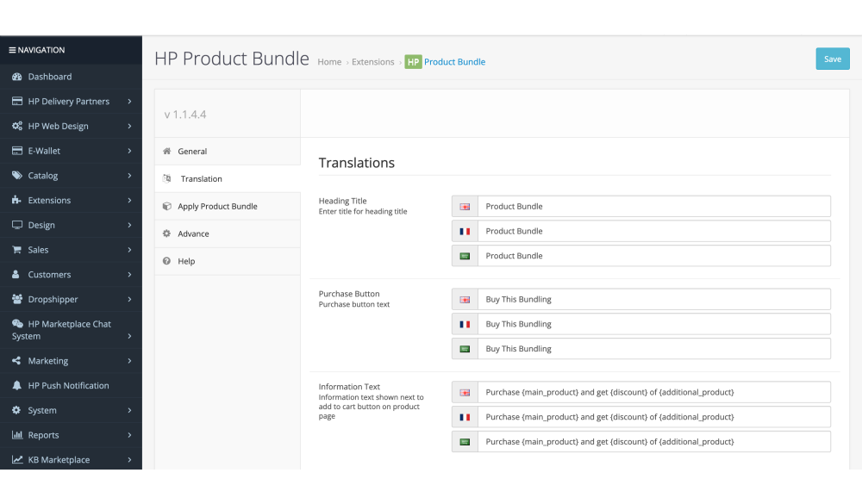The height and width of the screenshot is (504, 862).
Task: Expand the Customers submenu arrow
Action: 129,275
